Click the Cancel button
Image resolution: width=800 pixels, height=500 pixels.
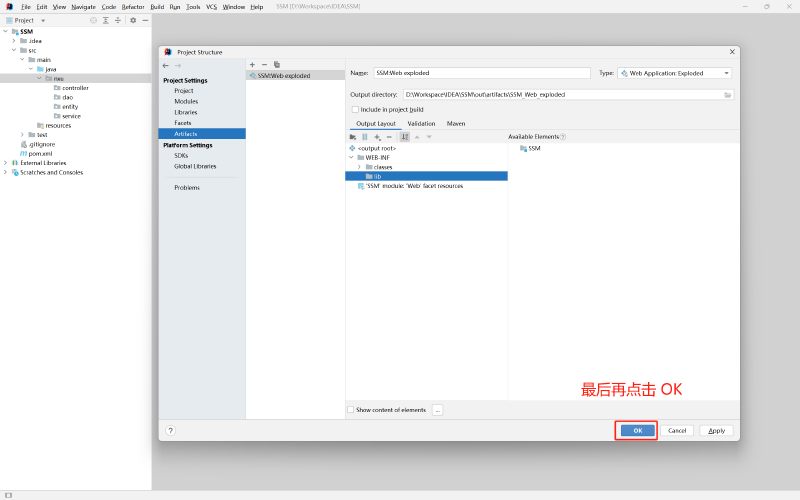pyautogui.click(x=677, y=431)
